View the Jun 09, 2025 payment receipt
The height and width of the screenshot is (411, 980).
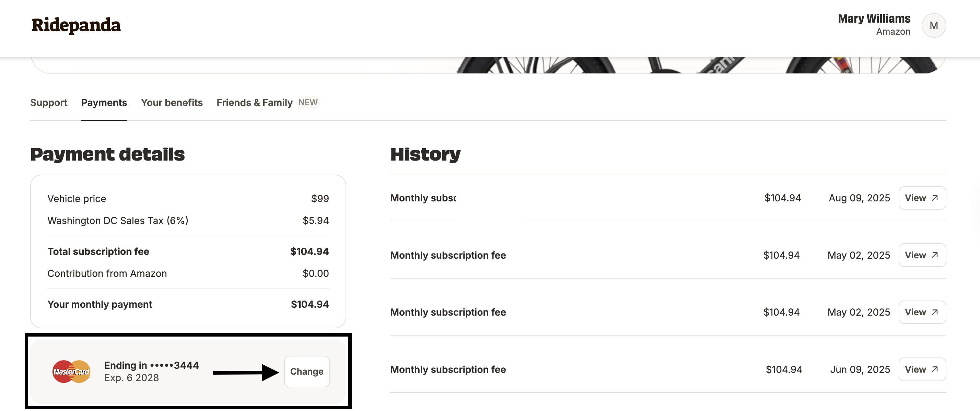[x=922, y=369]
